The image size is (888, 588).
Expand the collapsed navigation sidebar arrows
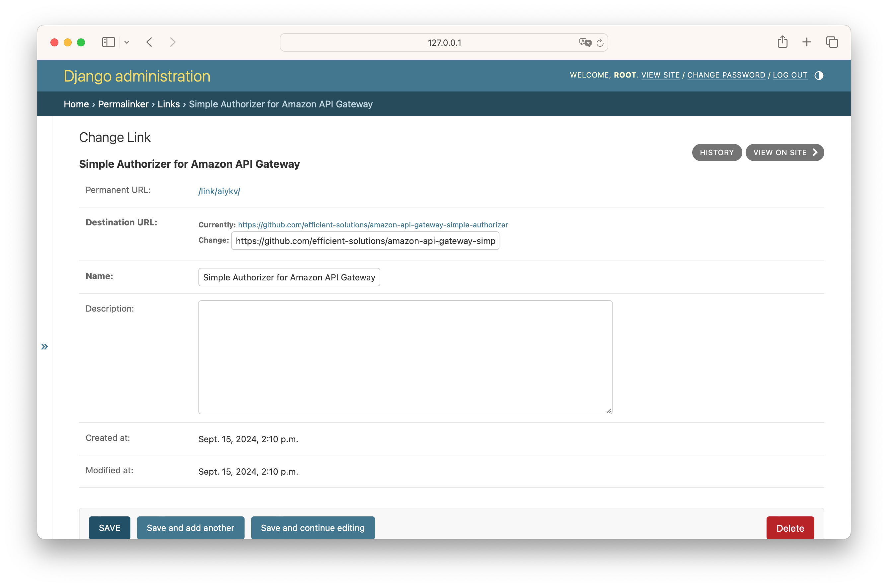(x=44, y=346)
